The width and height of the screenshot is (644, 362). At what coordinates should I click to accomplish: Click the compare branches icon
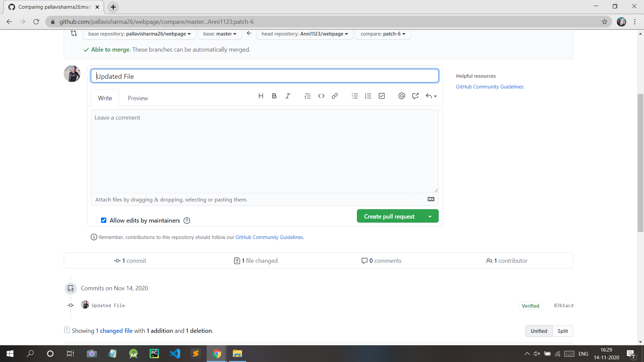point(74,33)
